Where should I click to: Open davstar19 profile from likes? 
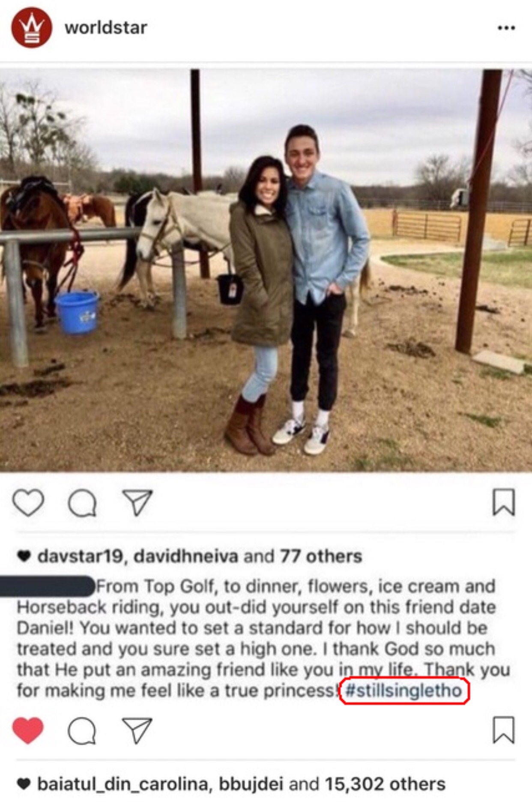(x=80, y=556)
